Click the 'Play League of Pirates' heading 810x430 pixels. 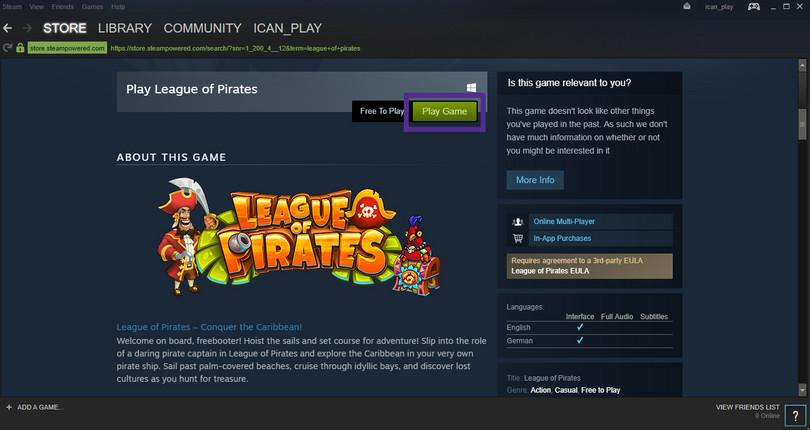pos(192,89)
